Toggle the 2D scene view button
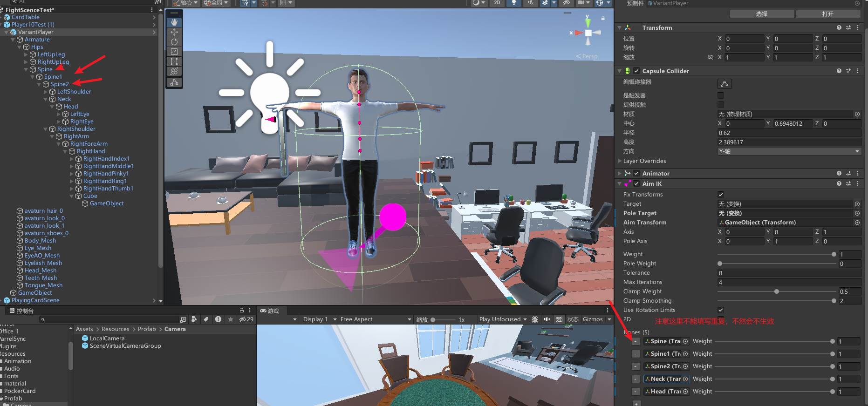Image resolution: width=868 pixels, height=406 pixels. [497, 3]
